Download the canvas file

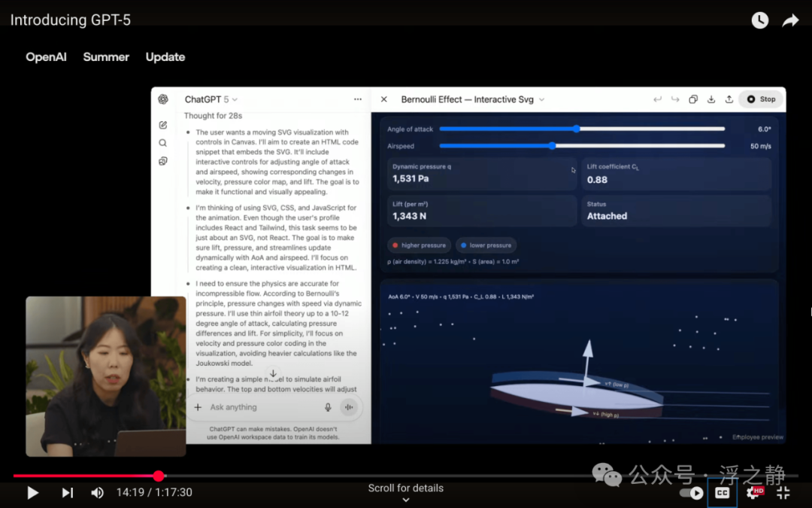coord(711,99)
